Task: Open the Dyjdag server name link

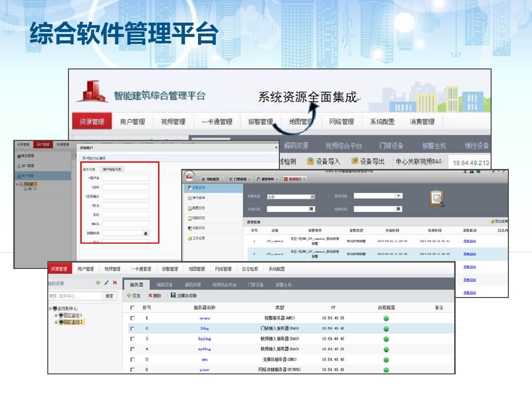Action: [x=204, y=338]
